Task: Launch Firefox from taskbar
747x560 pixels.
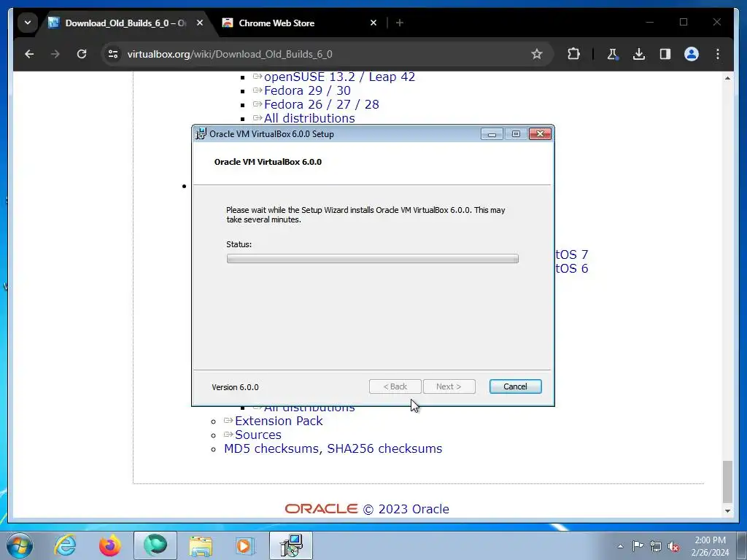Action: coord(110,545)
